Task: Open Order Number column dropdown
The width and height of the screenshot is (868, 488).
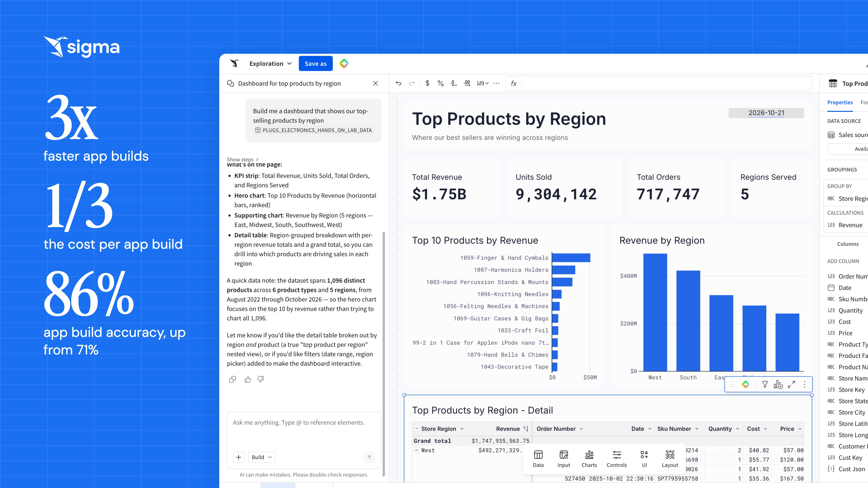Action: click(x=581, y=429)
